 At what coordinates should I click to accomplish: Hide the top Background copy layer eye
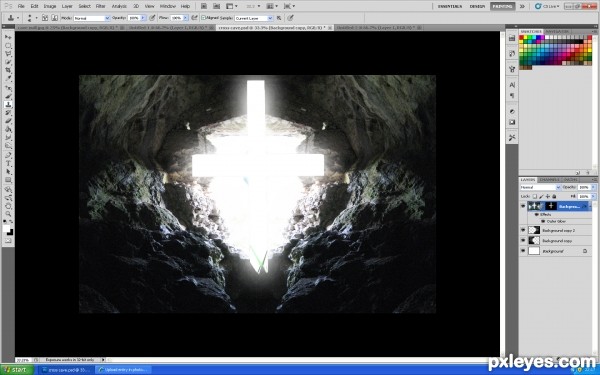523,206
